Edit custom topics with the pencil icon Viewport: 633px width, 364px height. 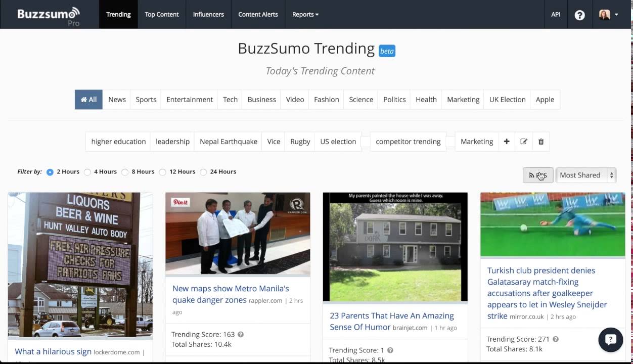pyautogui.click(x=524, y=142)
